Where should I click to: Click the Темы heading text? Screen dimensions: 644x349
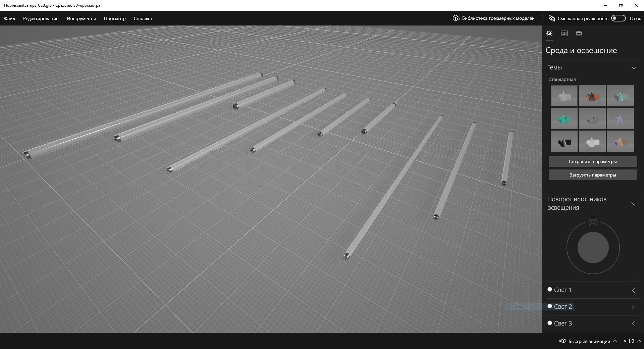(554, 67)
